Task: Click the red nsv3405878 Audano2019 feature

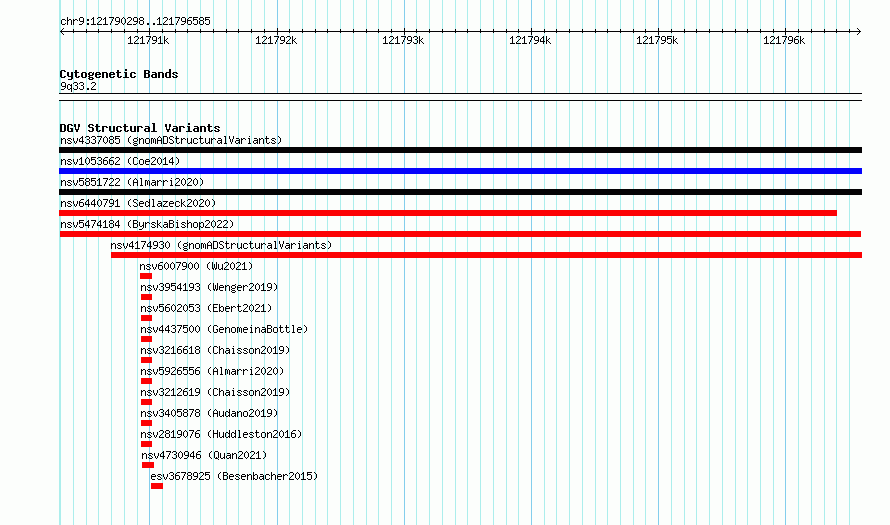Action: click(x=146, y=423)
